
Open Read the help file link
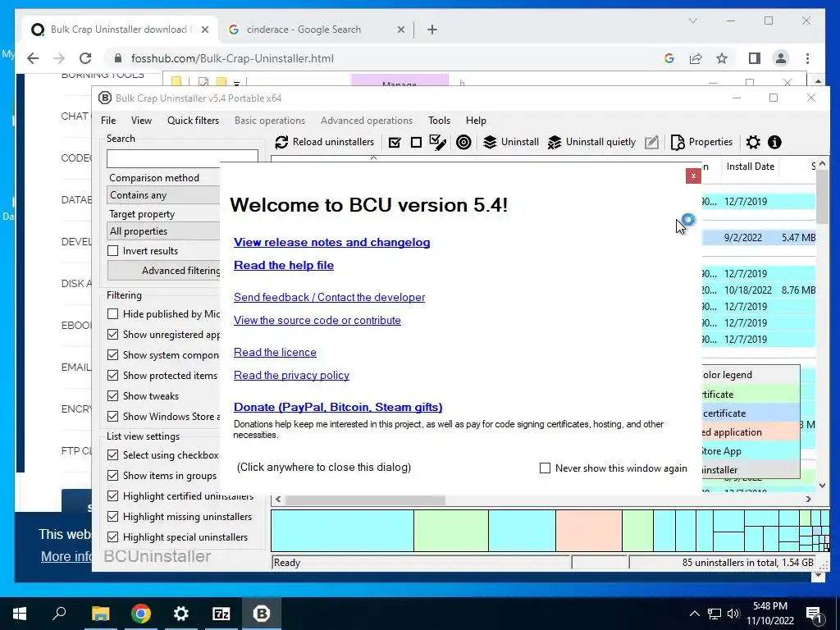tap(283, 265)
